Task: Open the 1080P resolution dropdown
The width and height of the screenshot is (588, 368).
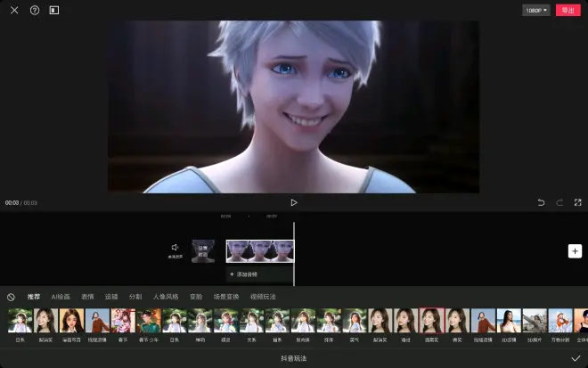Action: 536,11
